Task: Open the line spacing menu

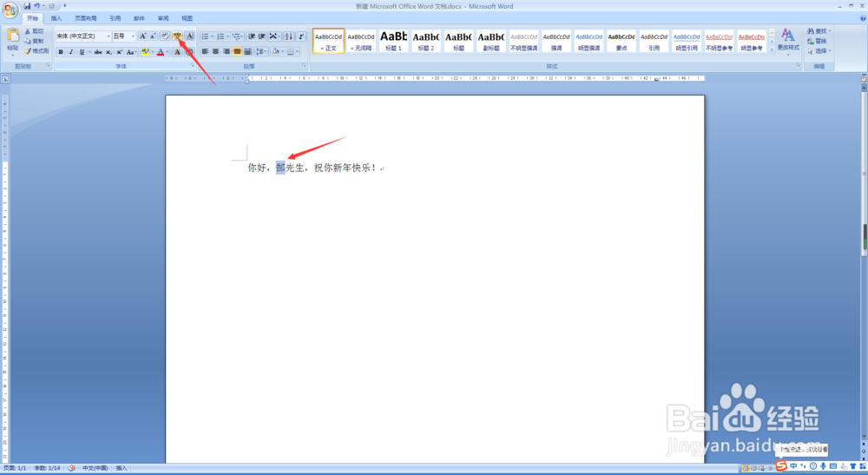Action: click(x=261, y=51)
